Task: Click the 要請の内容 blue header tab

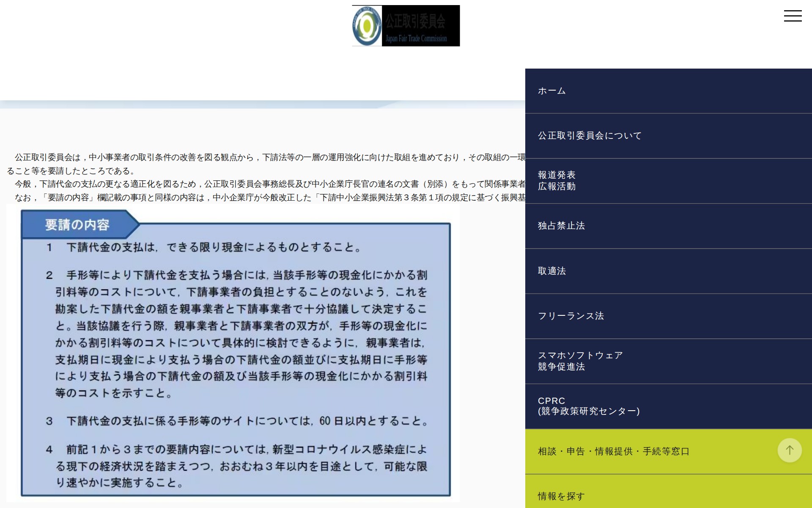Action: tap(77, 225)
